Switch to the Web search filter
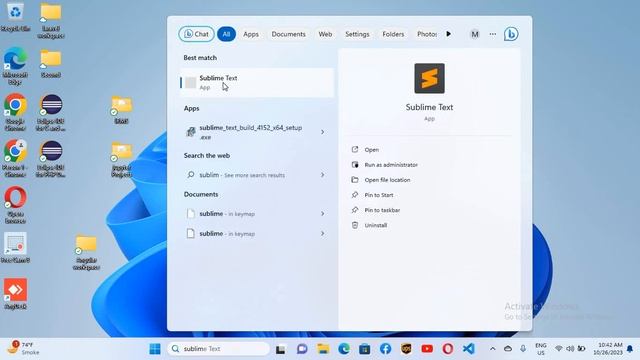Viewport: 640px width, 360px height. (x=325, y=34)
